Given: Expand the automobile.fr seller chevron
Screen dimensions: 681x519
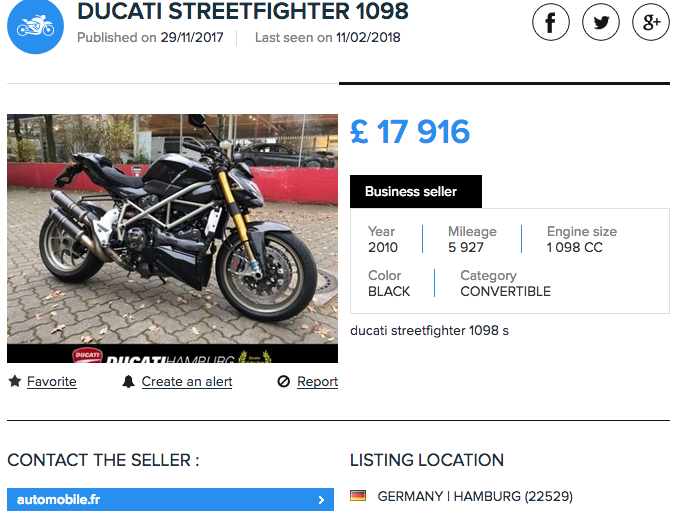Looking at the screenshot, I should click(321, 500).
